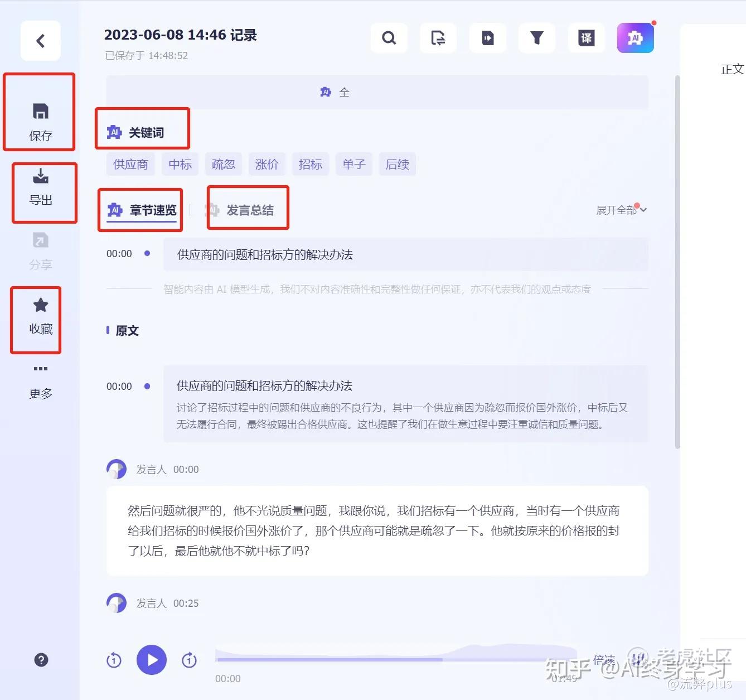This screenshot has height=700, width=746.
Task: Rewind audio with the back-skip button
Action: click(114, 660)
